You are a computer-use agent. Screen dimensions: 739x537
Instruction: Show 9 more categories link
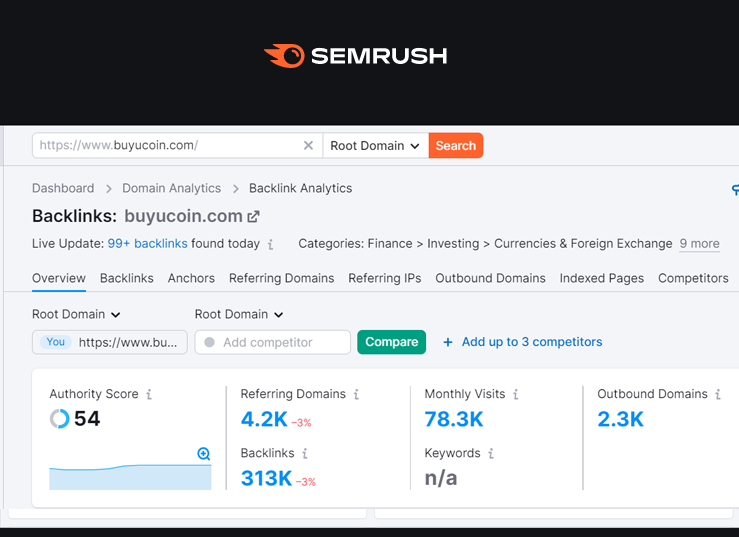[699, 244]
